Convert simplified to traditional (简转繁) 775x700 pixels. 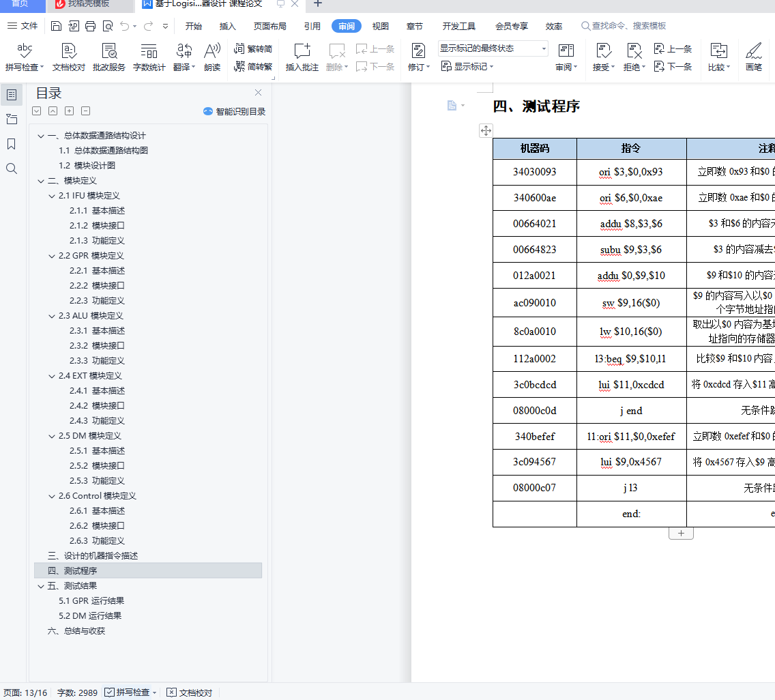pyautogui.click(x=253, y=66)
